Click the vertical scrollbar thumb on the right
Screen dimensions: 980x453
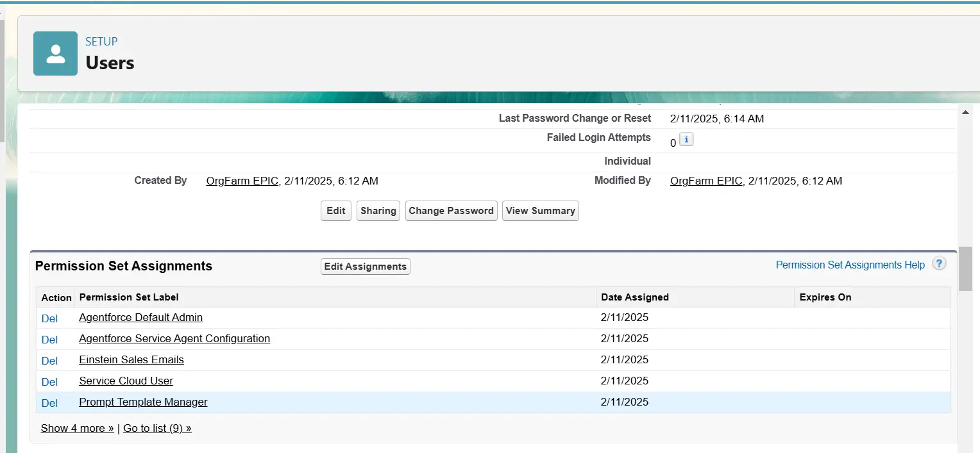click(x=965, y=269)
